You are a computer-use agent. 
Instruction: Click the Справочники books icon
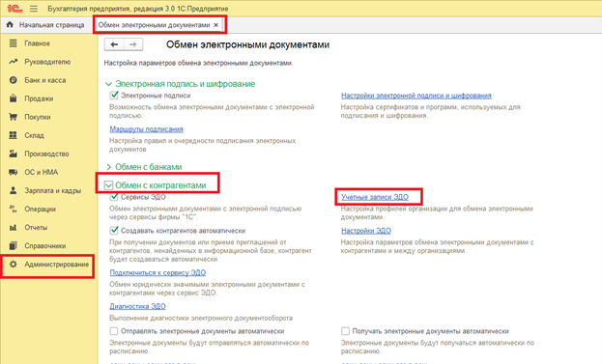pos(14,246)
